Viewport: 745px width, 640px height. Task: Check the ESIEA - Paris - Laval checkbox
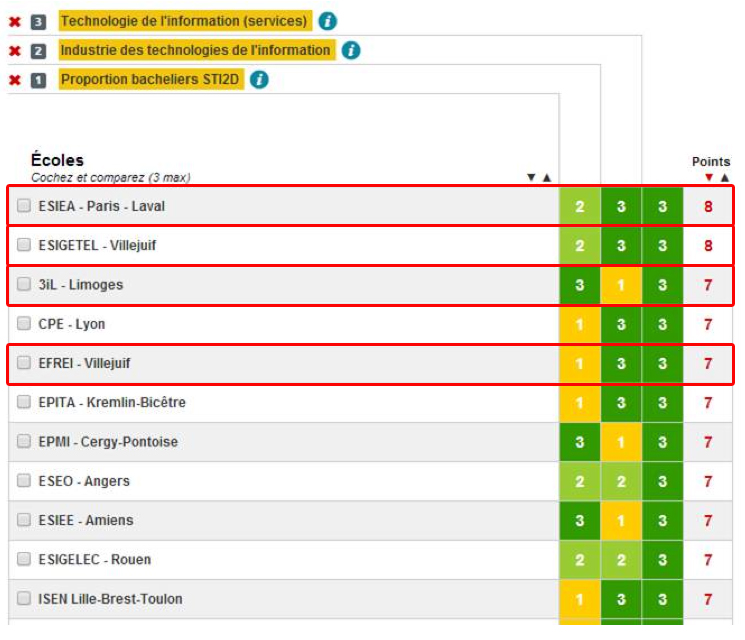pos(24,206)
